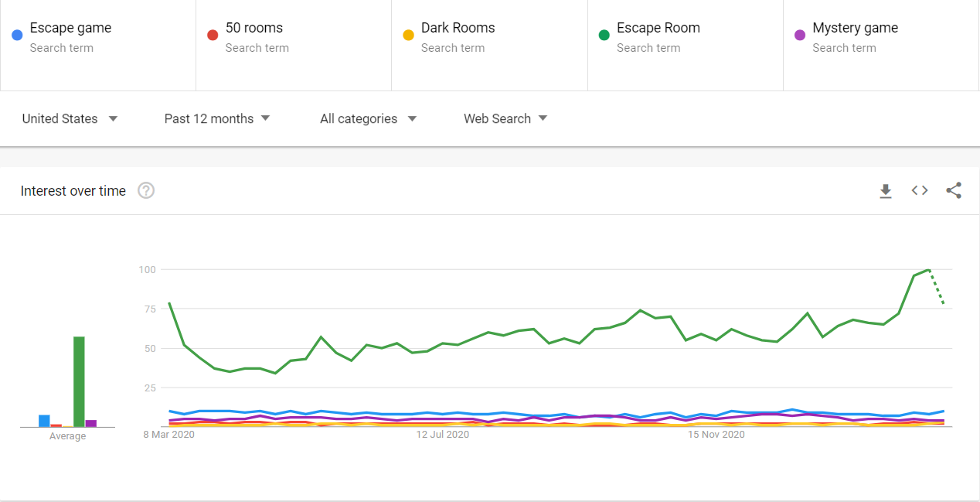
Task: Click the green Escape Room color dot
Action: tap(604, 35)
